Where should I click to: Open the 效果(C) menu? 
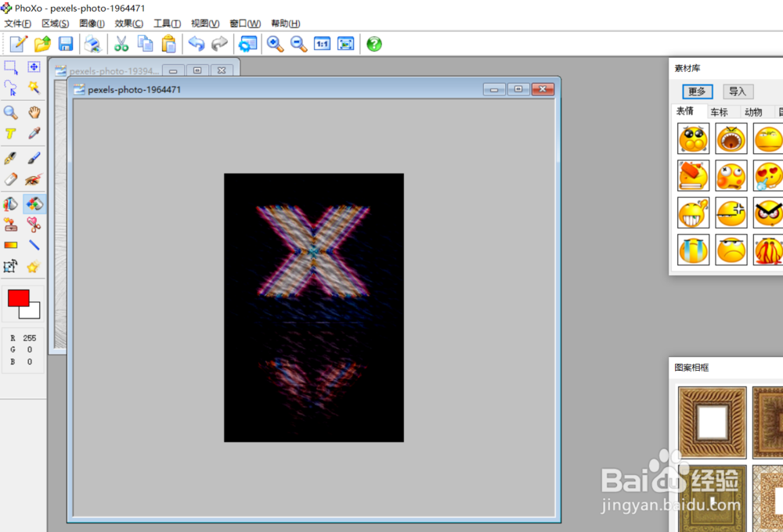click(x=129, y=23)
